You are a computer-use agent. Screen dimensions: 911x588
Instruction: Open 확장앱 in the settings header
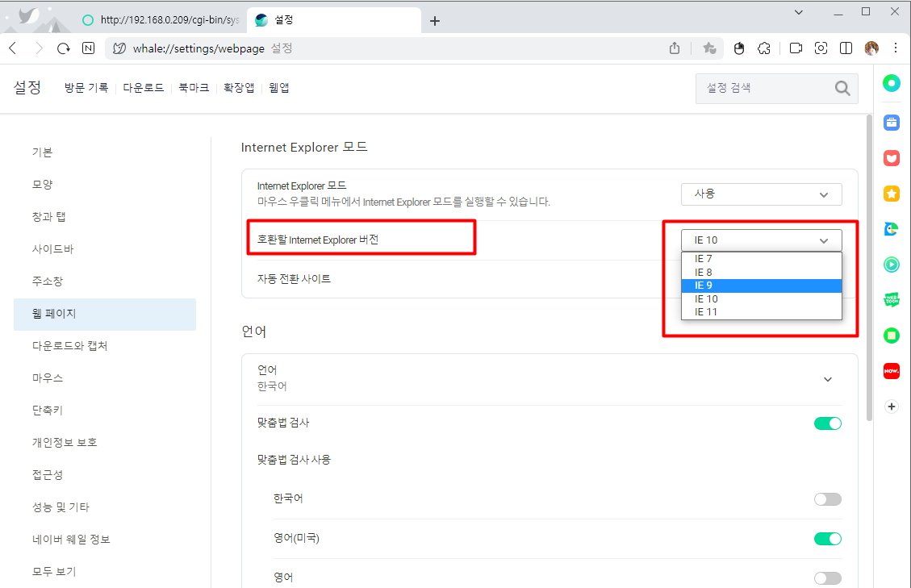click(239, 88)
